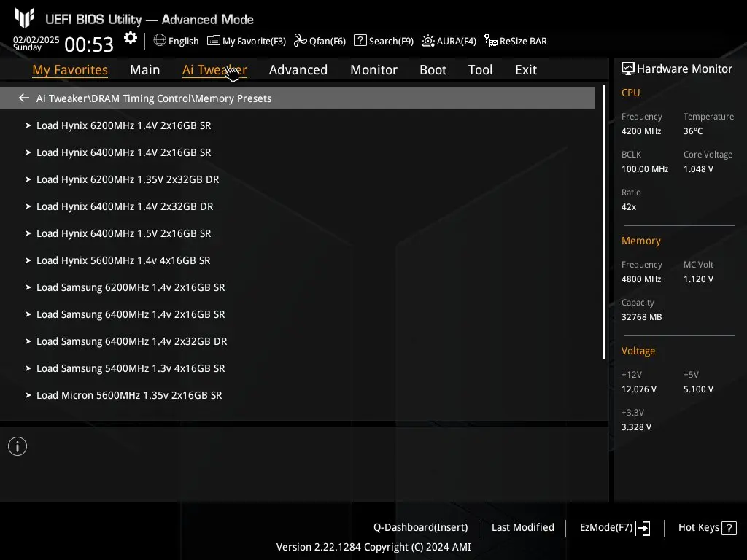747x560 pixels.
Task: Open the My Favorite(F3) list icon
Action: (214, 41)
